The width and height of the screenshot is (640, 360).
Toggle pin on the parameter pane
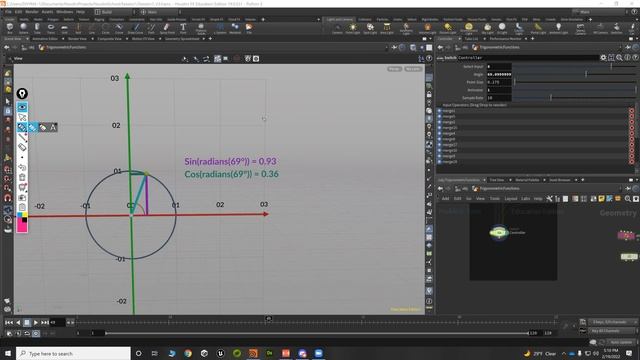628,47
